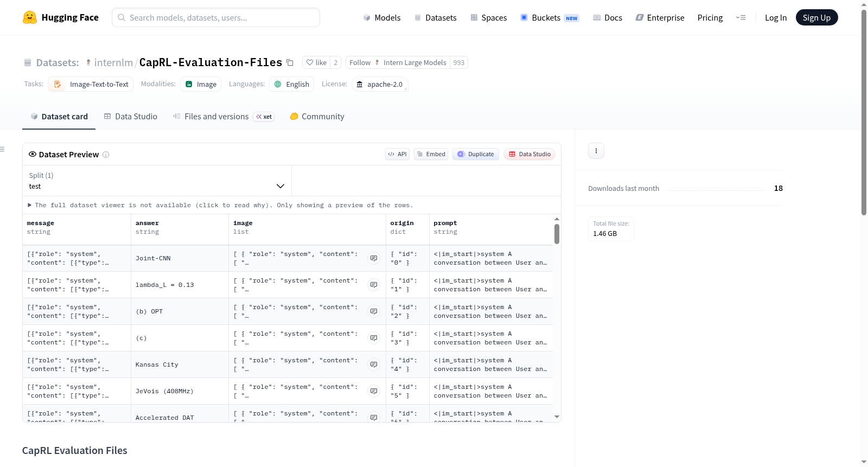The image size is (868, 467).
Task: Click the Image-Text-to-Text task tag
Action: click(91, 84)
